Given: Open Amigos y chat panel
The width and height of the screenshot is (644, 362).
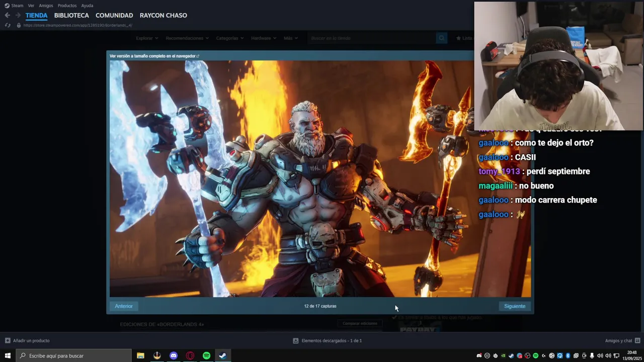Looking at the screenshot, I should tap(622, 340).
